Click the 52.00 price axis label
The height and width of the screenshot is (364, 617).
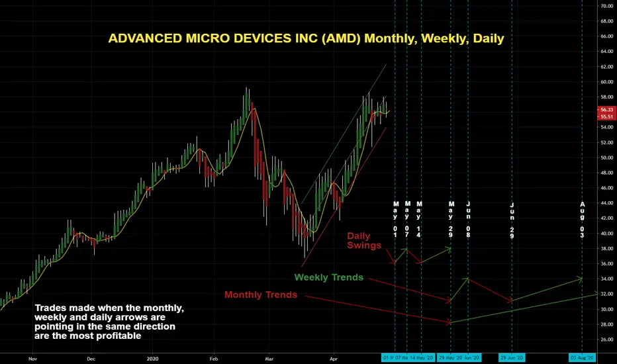(x=607, y=143)
